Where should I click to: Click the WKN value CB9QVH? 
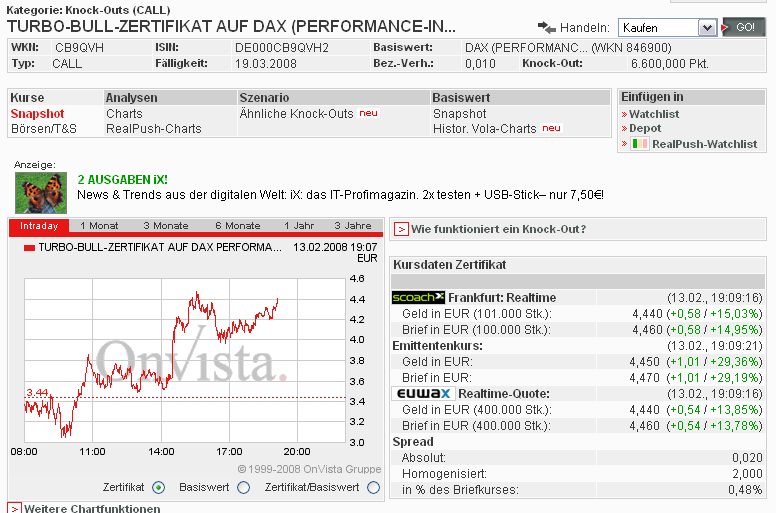point(79,48)
